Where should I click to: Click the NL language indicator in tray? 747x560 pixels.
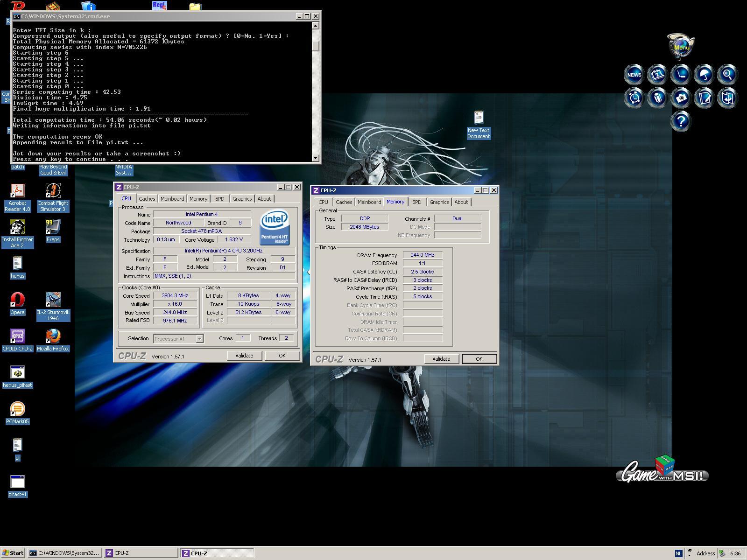pyautogui.click(x=678, y=553)
